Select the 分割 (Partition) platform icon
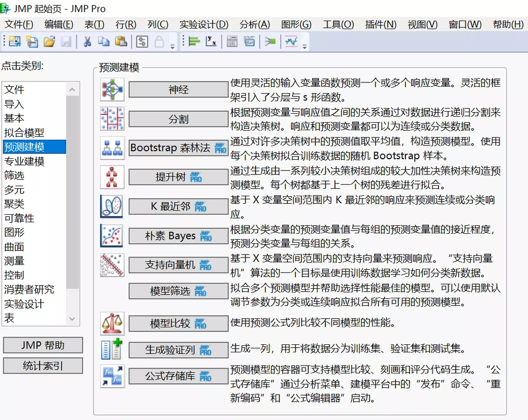This screenshot has height=420, width=528. point(112,118)
